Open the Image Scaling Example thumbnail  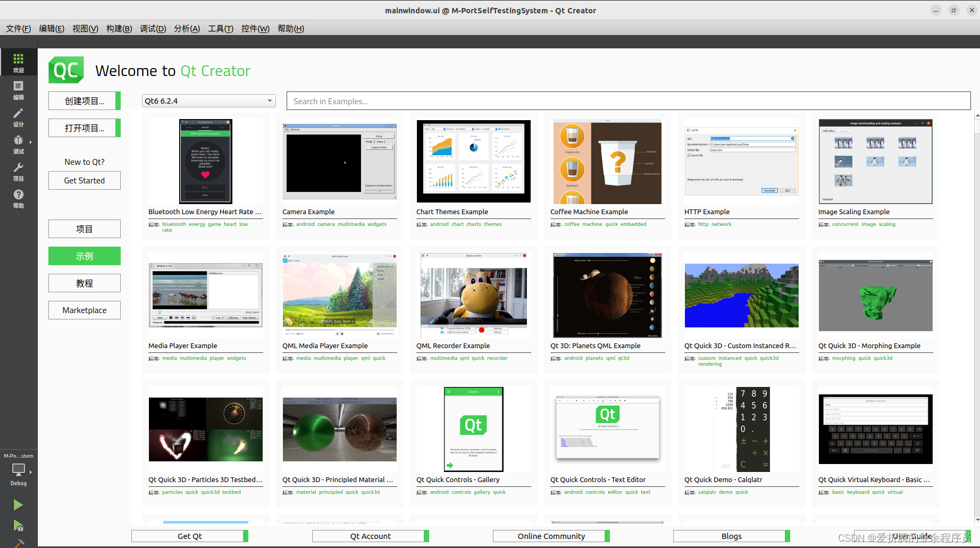[x=876, y=162]
